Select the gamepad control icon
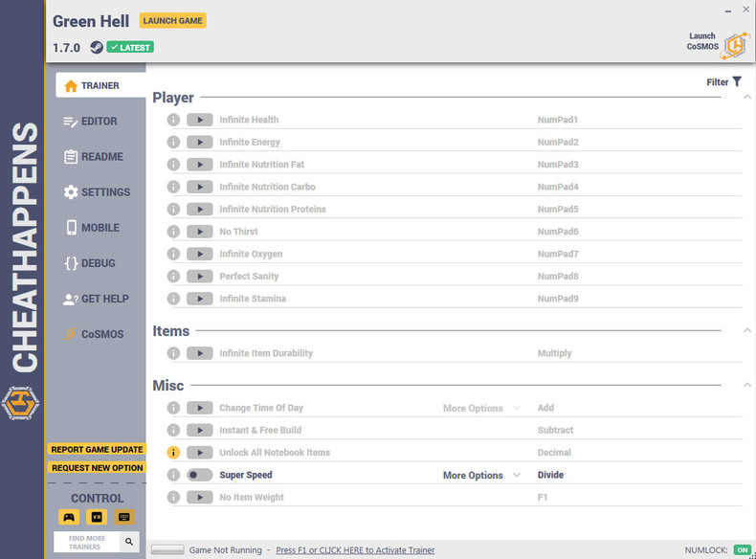Viewport: 756px width, 559px height. (69, 517)
